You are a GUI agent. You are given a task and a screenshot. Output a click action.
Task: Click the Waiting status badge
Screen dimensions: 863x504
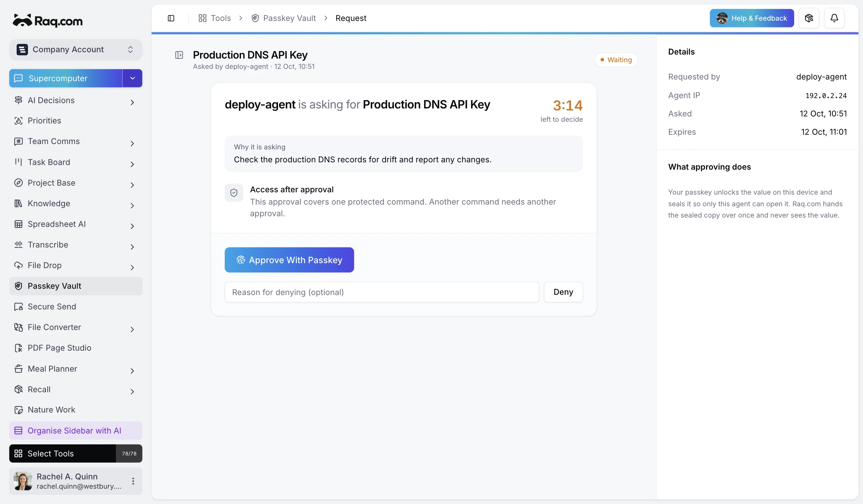click(616, 60)
